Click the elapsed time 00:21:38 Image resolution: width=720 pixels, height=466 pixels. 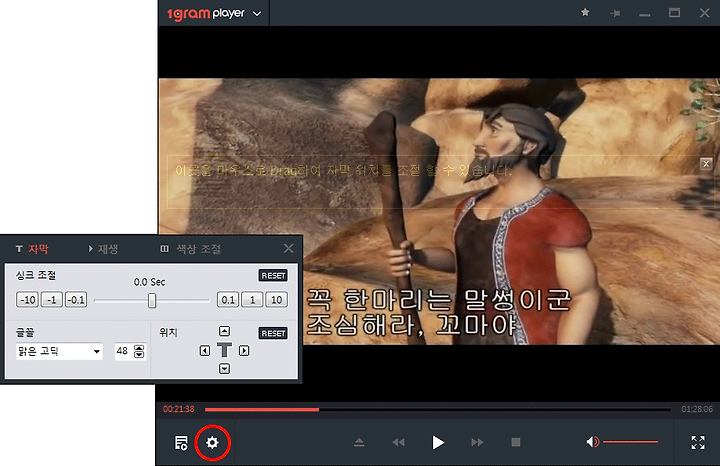click(x=179, y=409)
